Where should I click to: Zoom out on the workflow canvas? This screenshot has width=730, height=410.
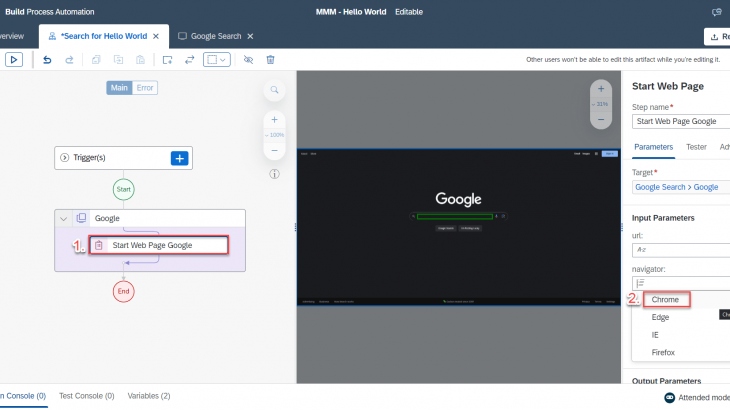274,150
